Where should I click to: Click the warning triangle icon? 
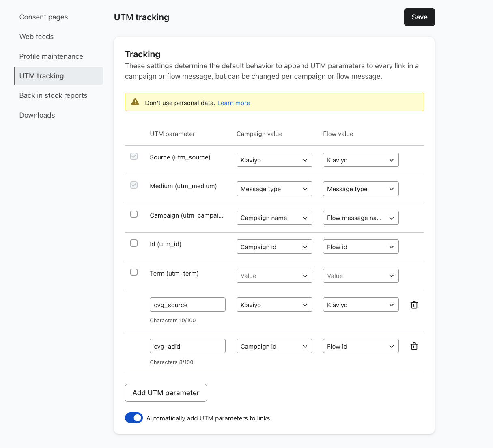point(136,102)
